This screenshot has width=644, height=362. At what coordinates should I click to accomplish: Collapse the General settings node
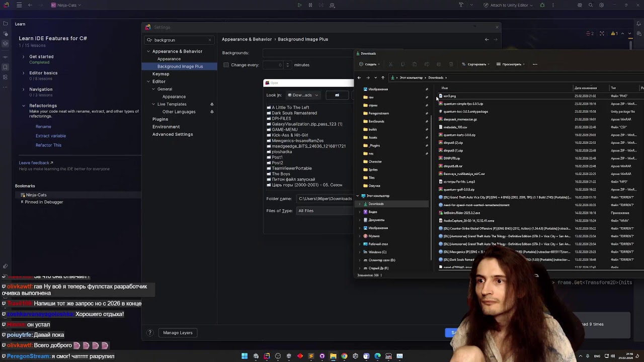153,89
